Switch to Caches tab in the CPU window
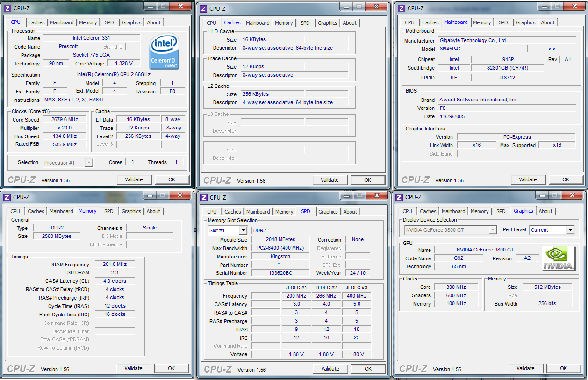This screenshot has width=588, height=380. 36,22
